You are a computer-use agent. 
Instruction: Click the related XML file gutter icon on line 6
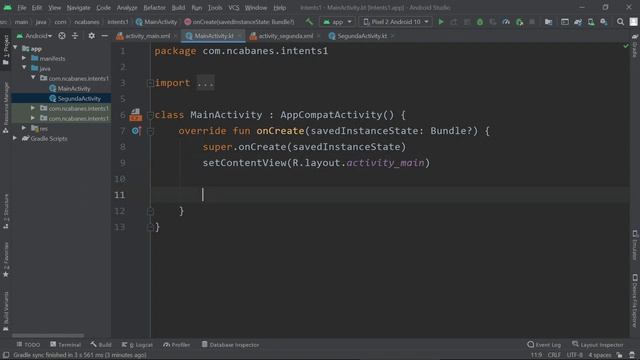pyautogui.click(x=136, y=115)
